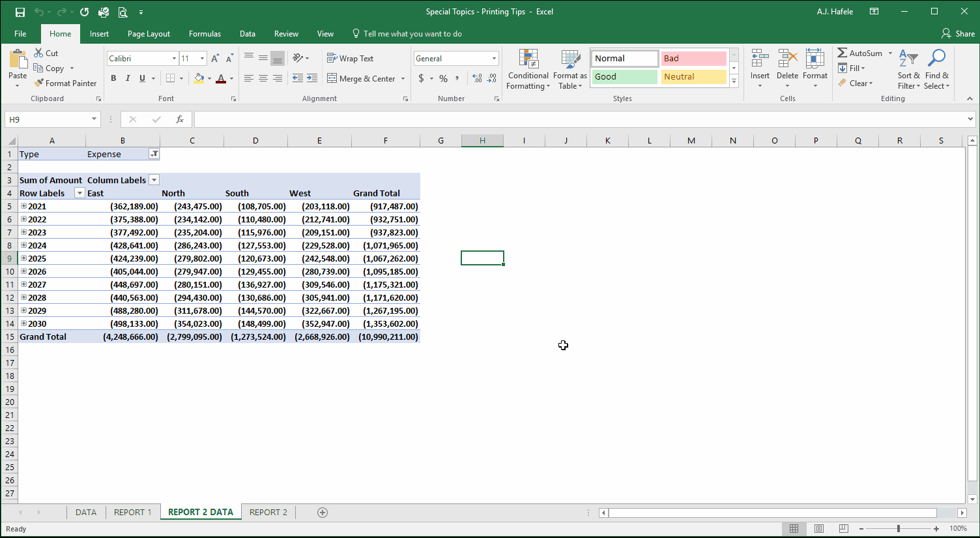
Task: Open the Fill dropdown
Action: pyautogui.click(x=852, y=68)
